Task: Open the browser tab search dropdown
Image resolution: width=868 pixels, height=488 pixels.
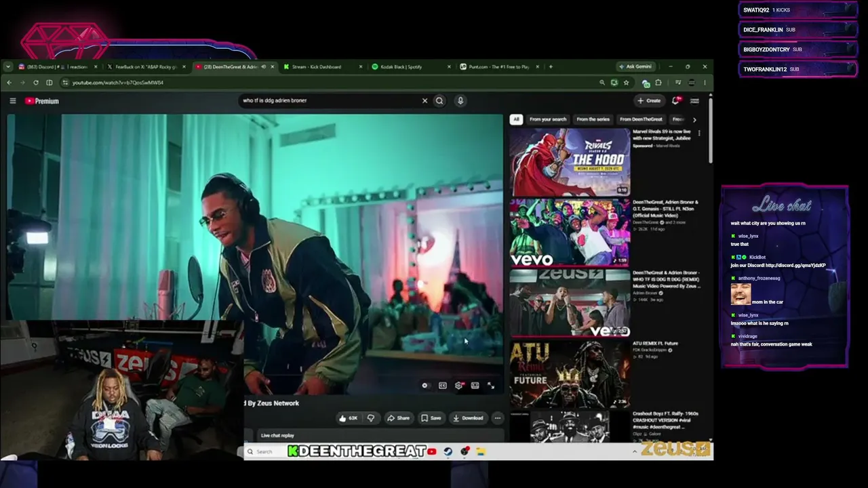Action: point(7,67)
